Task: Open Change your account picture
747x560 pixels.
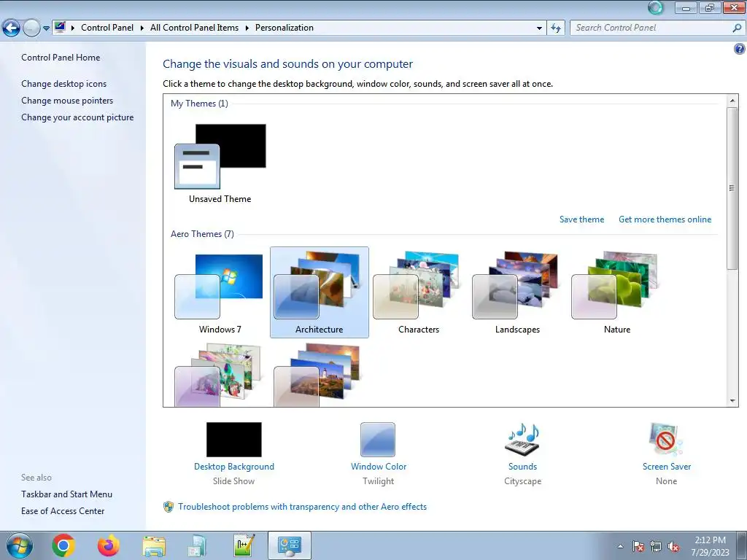Action: coord(77,117)
